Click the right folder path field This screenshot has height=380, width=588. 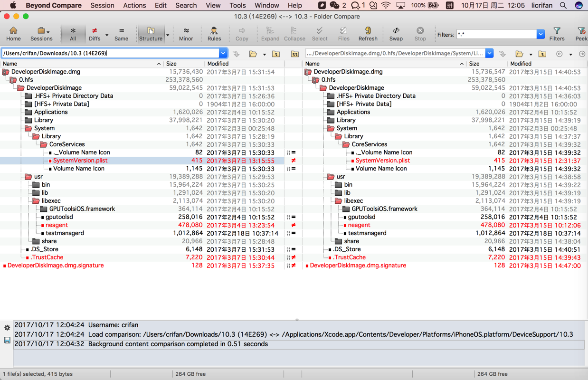[x=395, y=53]
